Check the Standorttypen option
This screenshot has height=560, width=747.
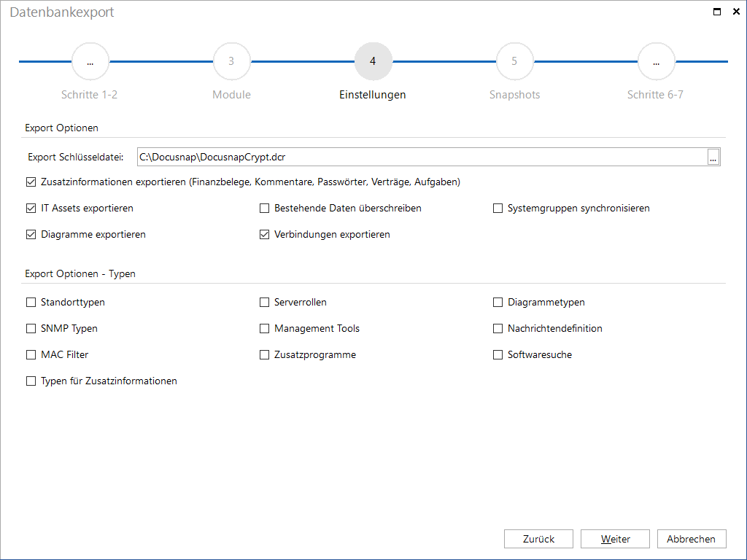point(31,303)
